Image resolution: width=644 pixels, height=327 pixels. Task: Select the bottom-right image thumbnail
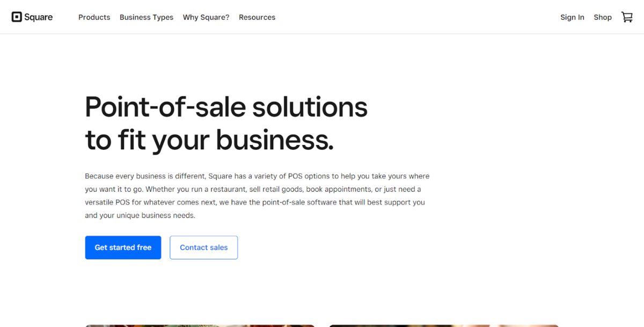[444, 325]
